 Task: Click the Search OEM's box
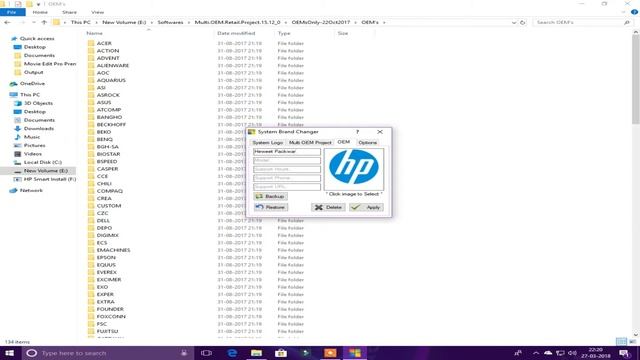tap(582, 22)
